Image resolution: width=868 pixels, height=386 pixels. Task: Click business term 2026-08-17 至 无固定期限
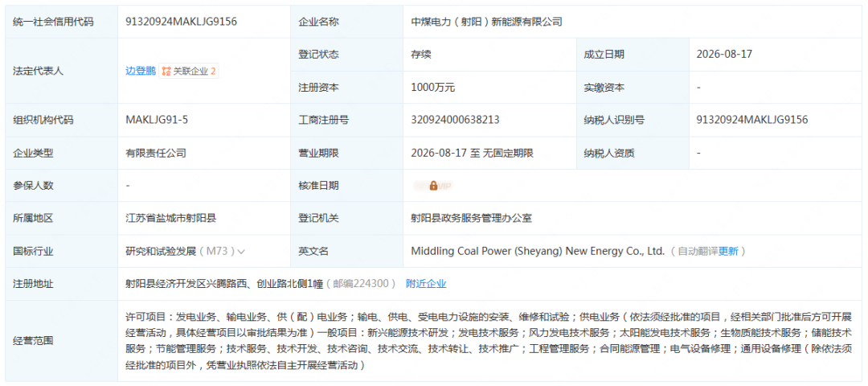[x=473, y=154]
